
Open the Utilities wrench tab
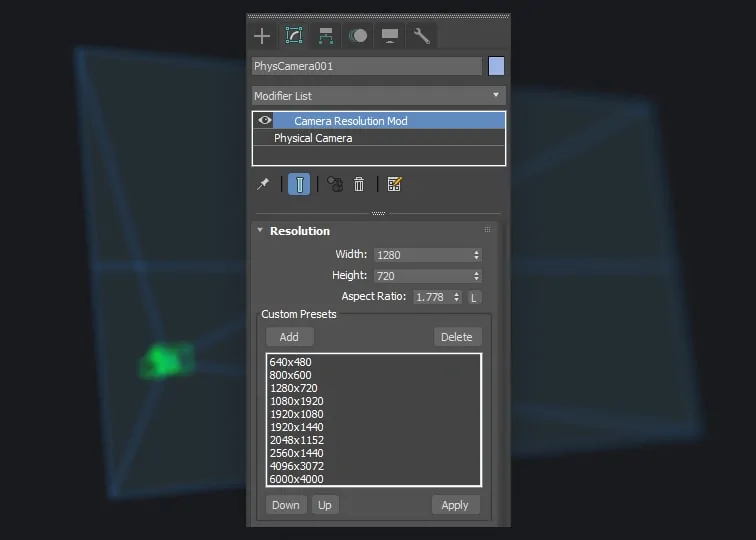click(x=422, y=36)
